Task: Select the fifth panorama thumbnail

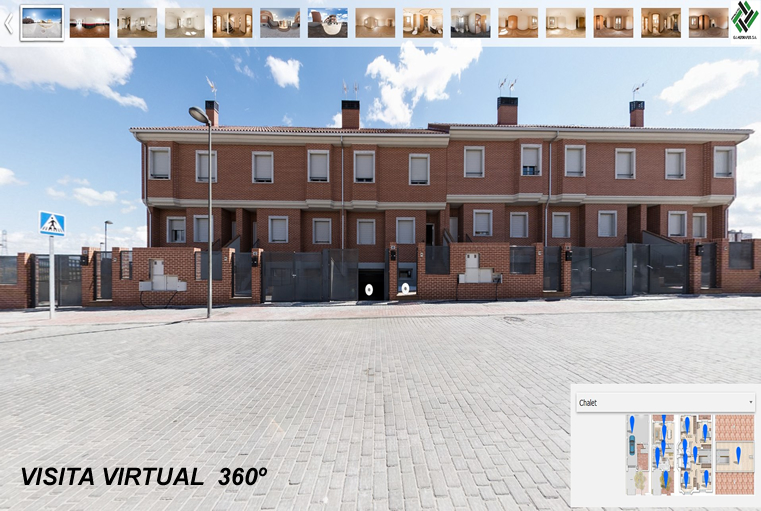Action: 232,22
